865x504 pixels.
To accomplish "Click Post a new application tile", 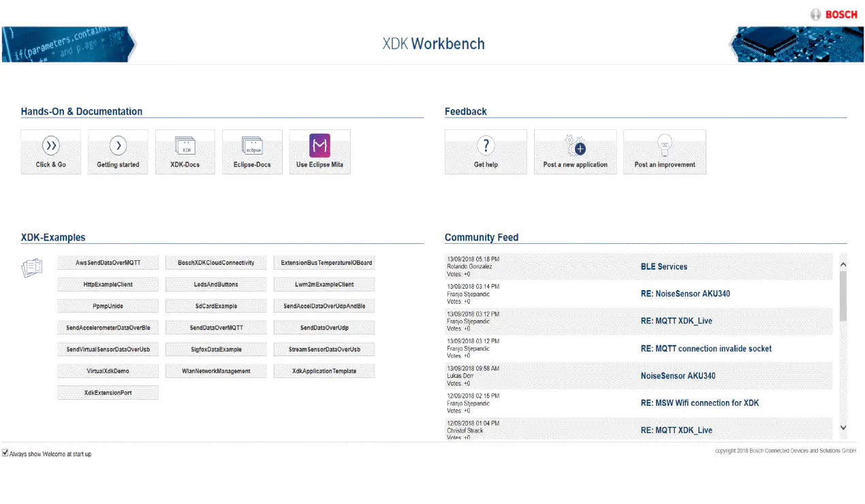I will [575, 152].
